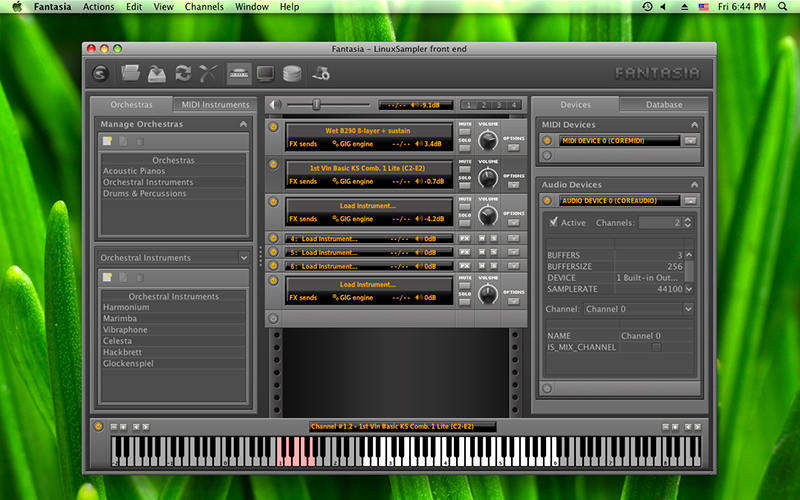Image resolution: width=800 pixels, height=500 pixels.
Task: Toggle MIDI keyboard panel power button
Action: click(98, 426)
